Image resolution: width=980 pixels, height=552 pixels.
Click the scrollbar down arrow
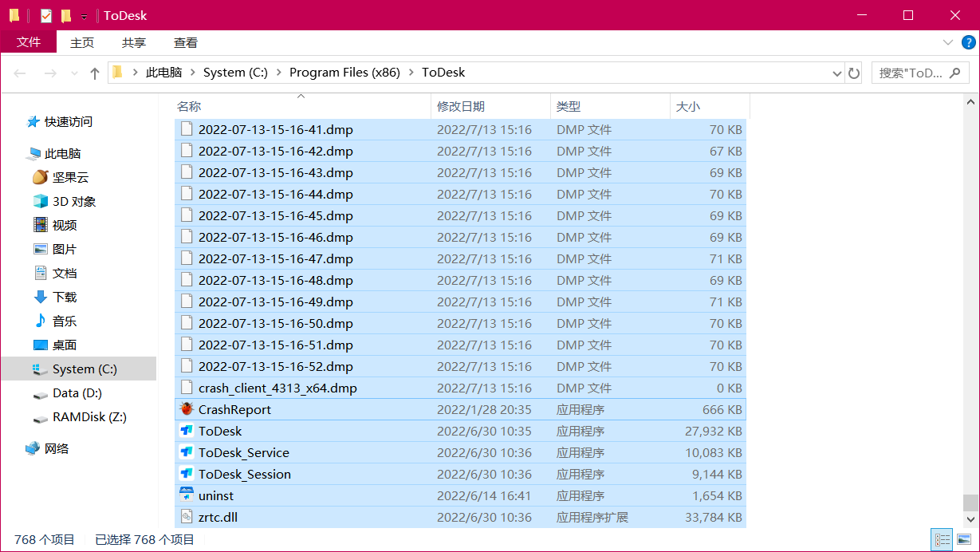coord(970,520)
